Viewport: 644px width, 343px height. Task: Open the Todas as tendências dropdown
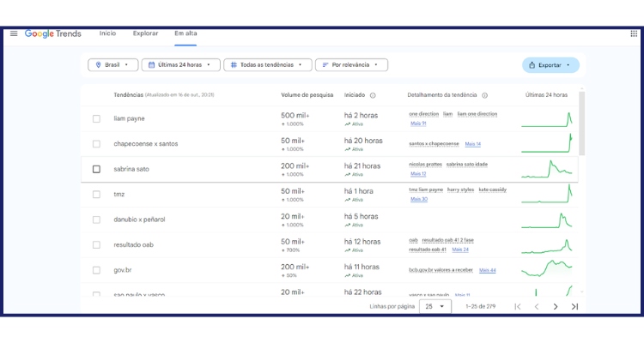coord(268,65)
